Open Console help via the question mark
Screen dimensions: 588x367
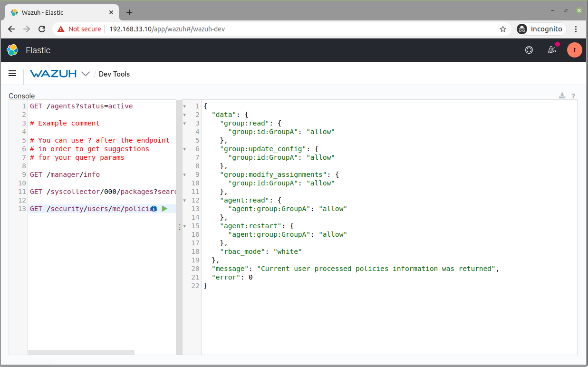tap(573, 96)
